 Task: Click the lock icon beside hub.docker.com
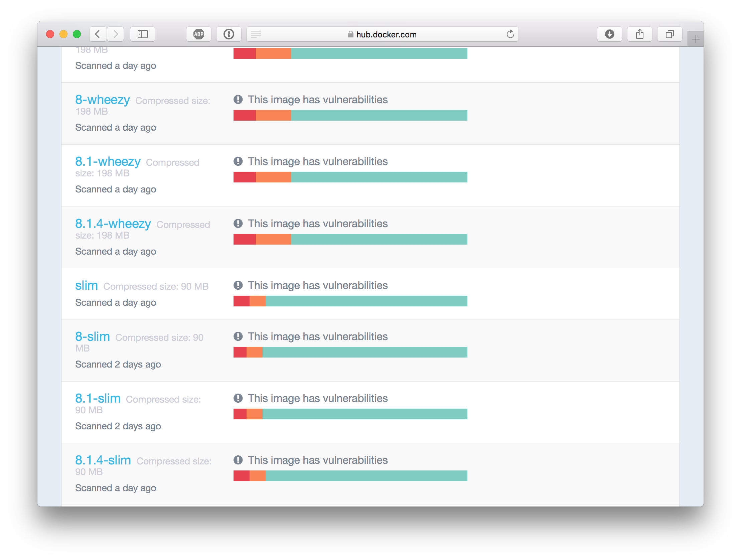pos(350,34)
